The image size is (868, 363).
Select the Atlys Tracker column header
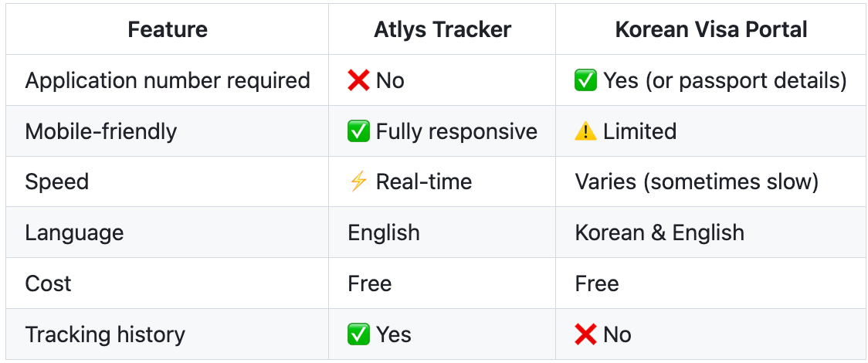(442, 29)
